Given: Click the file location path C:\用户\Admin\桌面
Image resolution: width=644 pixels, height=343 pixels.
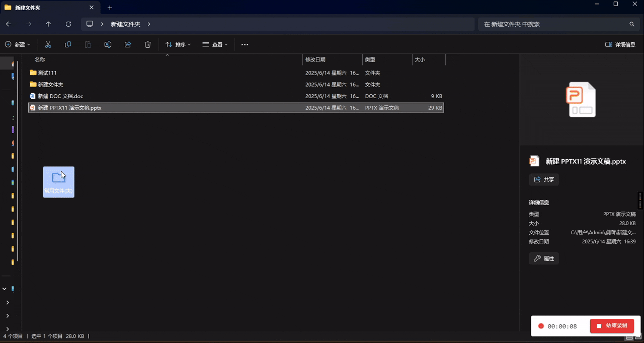Looking at the screenshot, I should tap(603, 233).
